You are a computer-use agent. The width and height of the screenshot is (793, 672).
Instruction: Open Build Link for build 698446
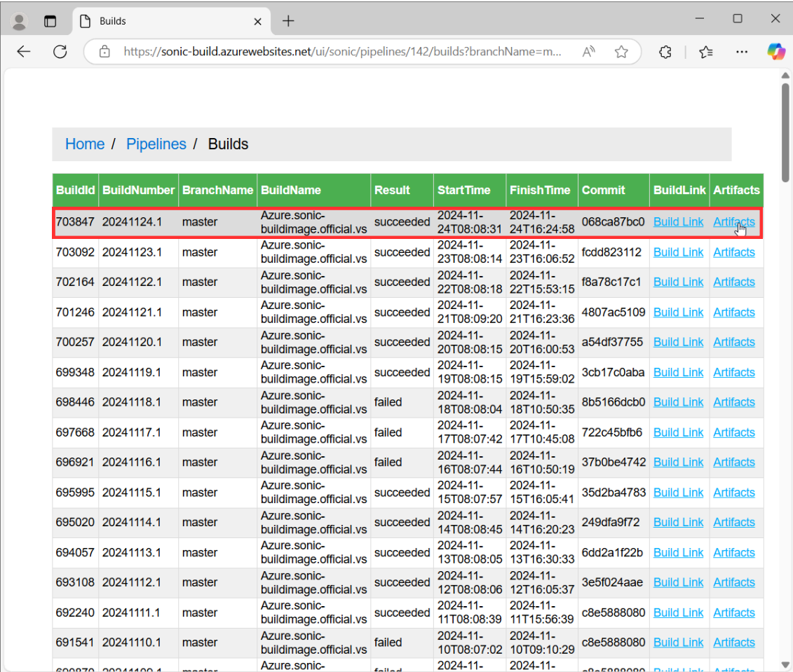tap(678, 402)
